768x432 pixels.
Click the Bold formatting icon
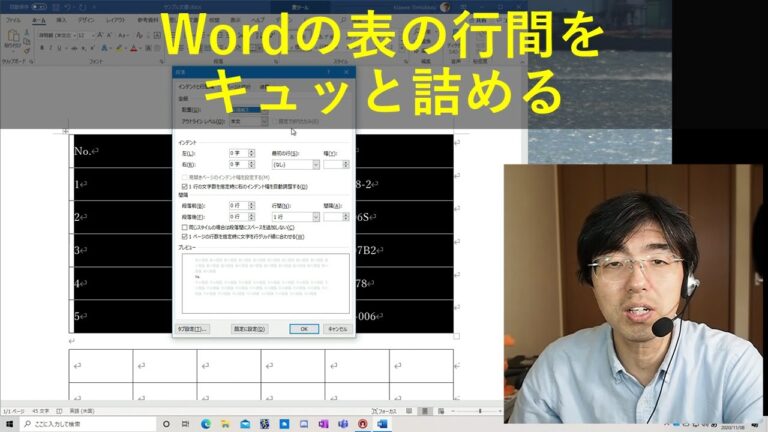(x=42, y=48)
